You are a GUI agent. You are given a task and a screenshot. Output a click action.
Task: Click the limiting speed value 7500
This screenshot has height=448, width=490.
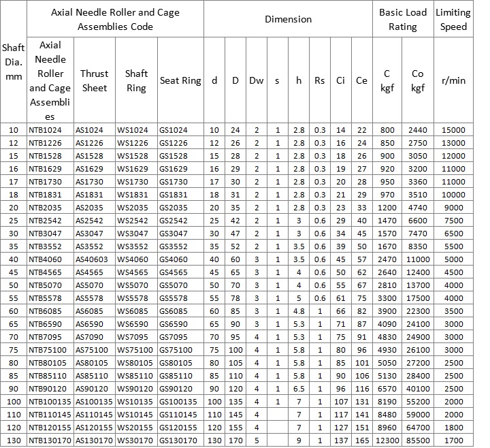(453, 221)
